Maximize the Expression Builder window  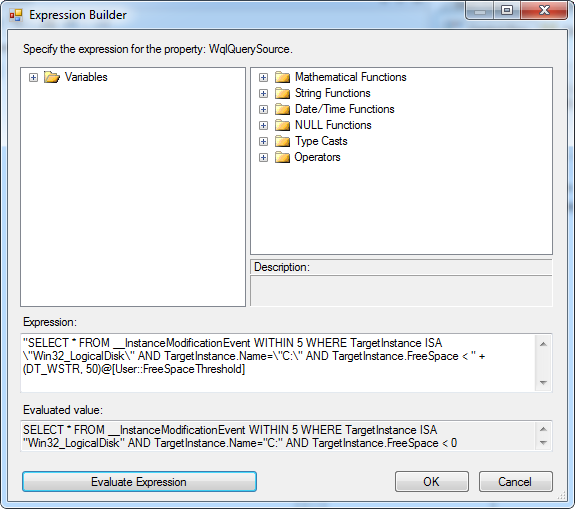click(x=507, y=10)
